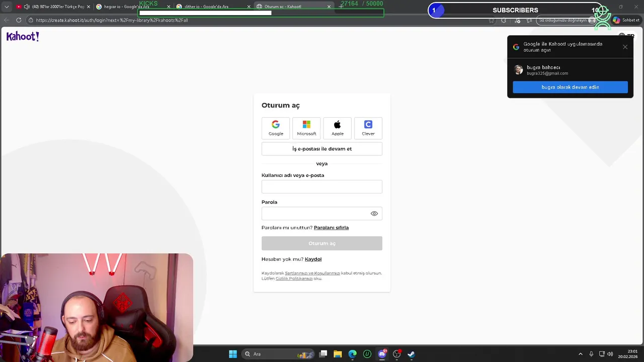
Task: Open Steam from taskbar
Action: [411, 354]
